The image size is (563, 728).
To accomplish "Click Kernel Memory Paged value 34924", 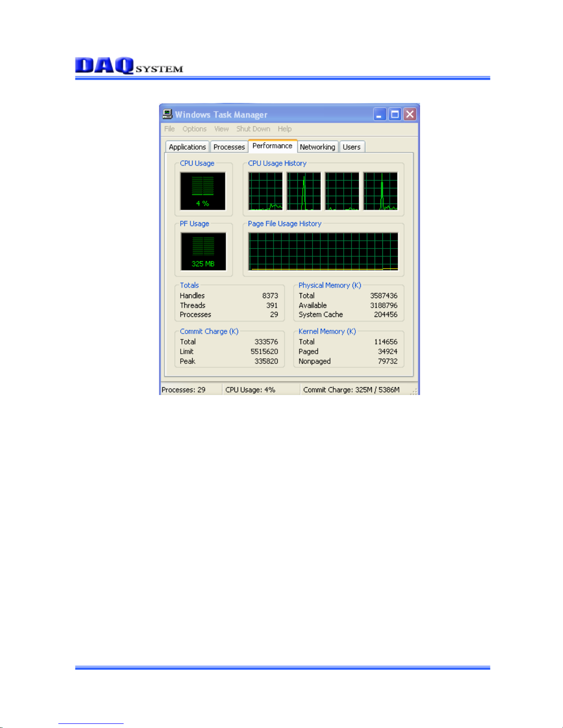I will pyautogui.click(x=387, y=351).
